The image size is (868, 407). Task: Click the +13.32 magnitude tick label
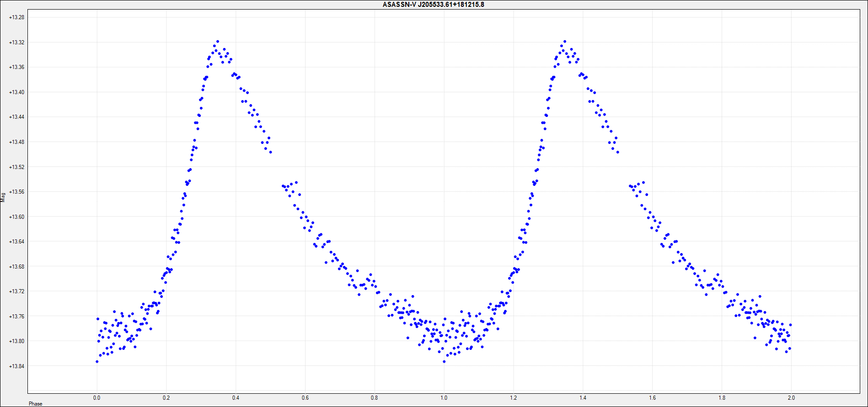tap(17, 42)
